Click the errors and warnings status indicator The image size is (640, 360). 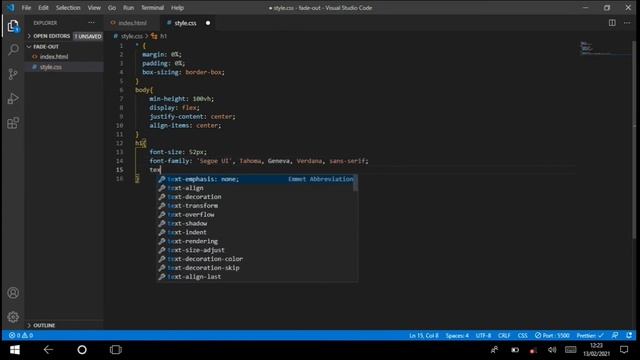pos(21,335)
